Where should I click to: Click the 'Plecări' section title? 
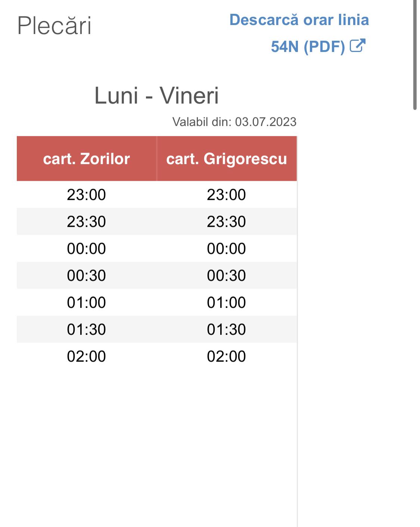(55, 26)
